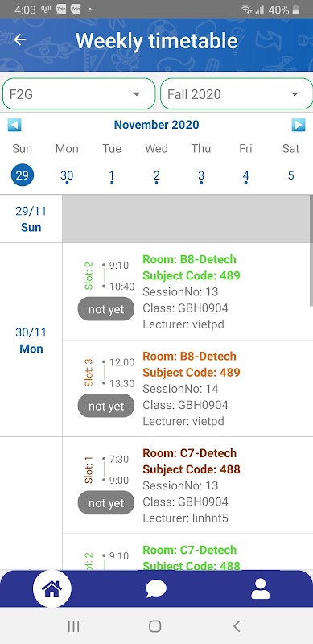Tap Android recent apps button

[73, 626]
